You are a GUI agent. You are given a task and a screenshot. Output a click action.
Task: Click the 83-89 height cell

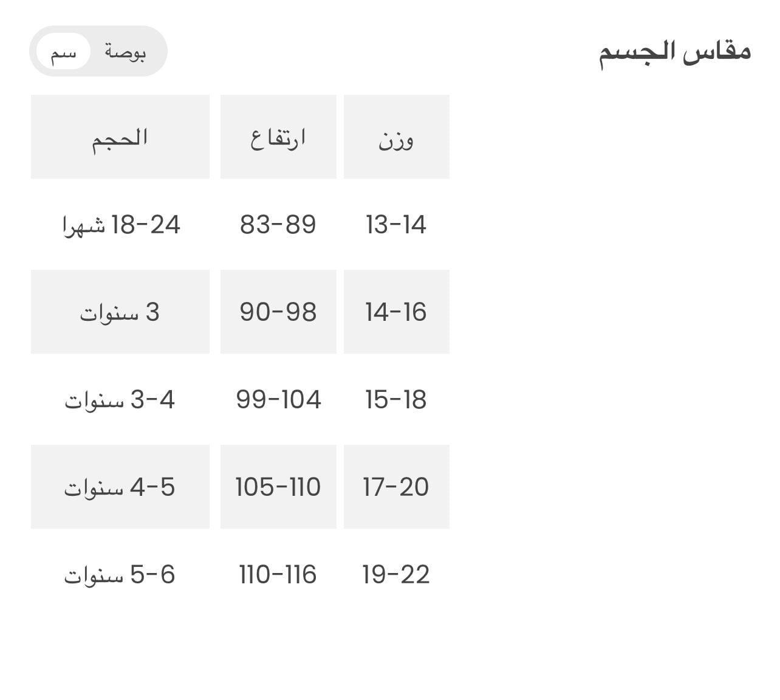(278, 225)
